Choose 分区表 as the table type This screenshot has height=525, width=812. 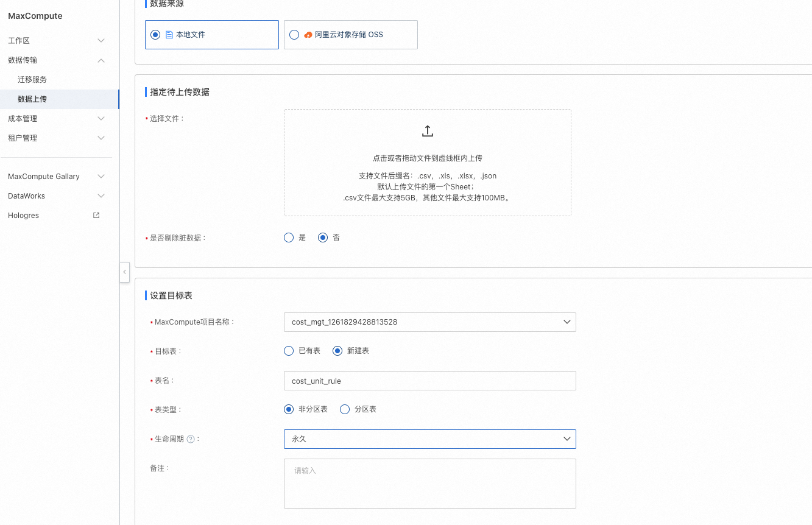pyautogui.click(x=345, y=409)
